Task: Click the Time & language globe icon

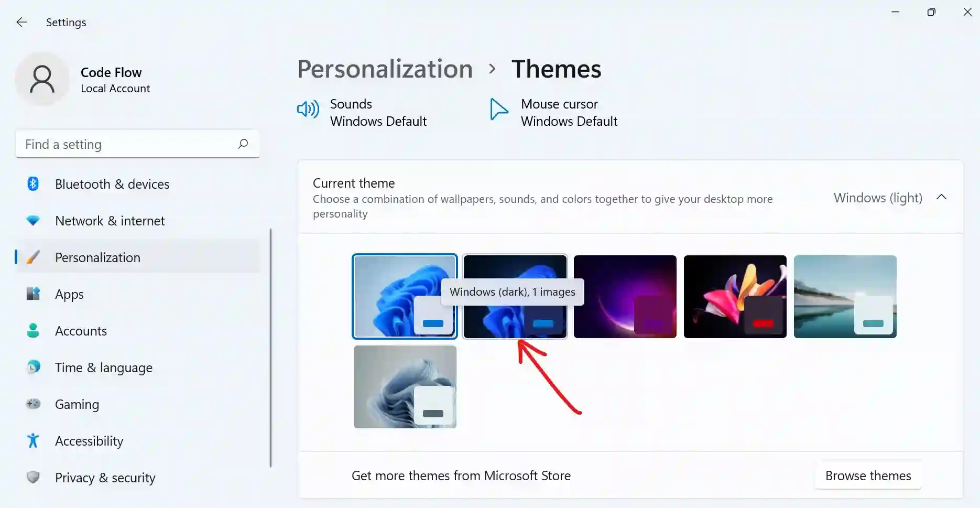Action: pyautogui.click(x=33, y=367)
